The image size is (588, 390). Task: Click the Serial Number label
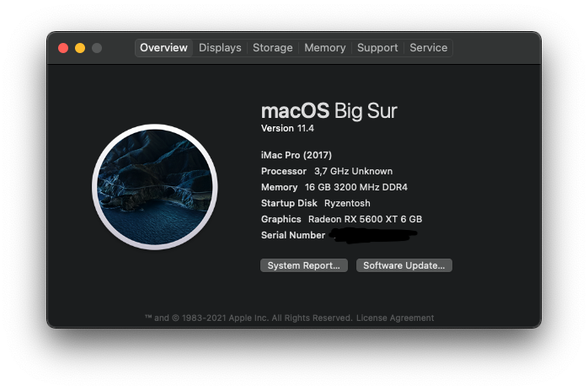(x=293, y=235)
